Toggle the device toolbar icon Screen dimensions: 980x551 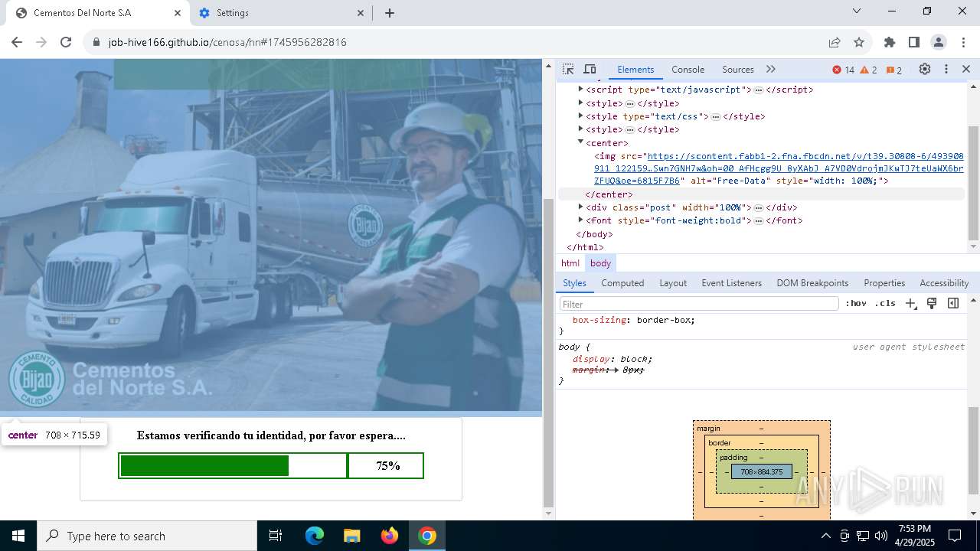coord(590,69)
